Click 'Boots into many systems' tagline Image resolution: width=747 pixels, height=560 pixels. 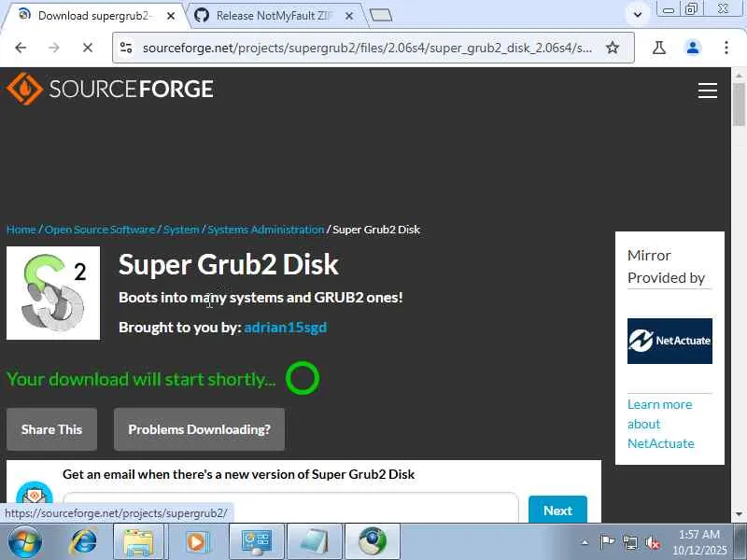pos(261,298)
